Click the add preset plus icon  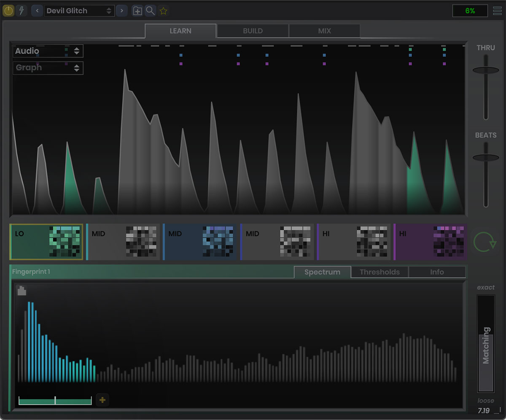137,11
